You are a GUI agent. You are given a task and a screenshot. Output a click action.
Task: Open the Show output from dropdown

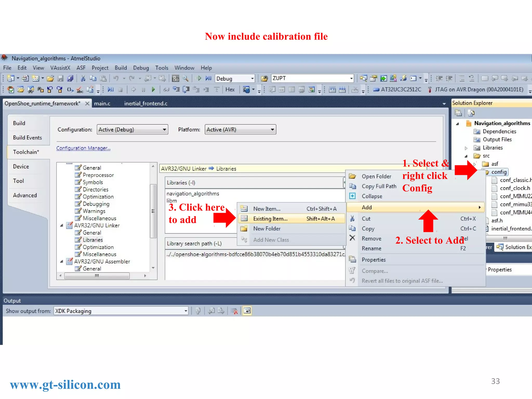pyautogui.click(x=186, y=311)
